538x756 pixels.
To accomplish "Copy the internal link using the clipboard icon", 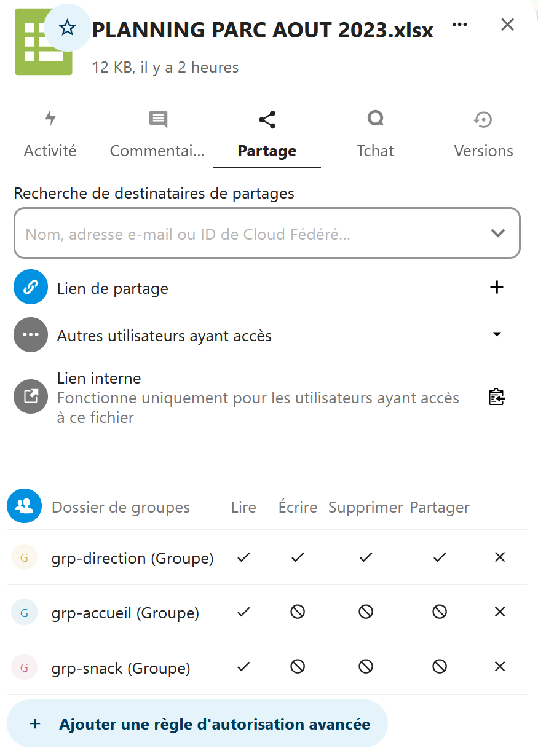I will 496,396.
